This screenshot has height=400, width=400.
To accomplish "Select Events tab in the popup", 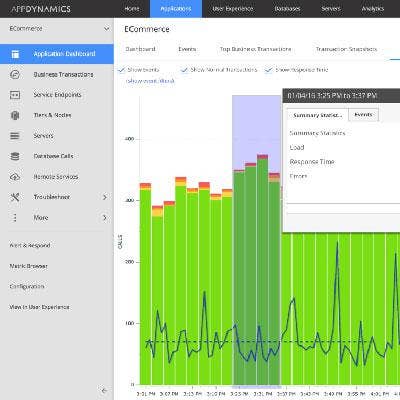I will pyautogui.click(x=363, y=115).
